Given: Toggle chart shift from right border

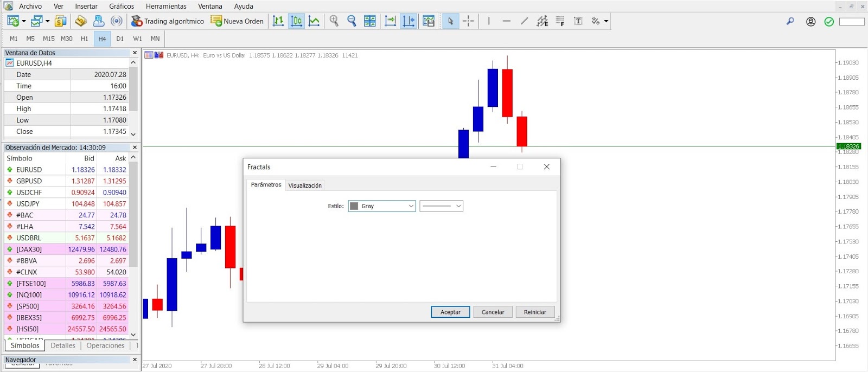Looking at the screenshot, I should tap(409, 21).
